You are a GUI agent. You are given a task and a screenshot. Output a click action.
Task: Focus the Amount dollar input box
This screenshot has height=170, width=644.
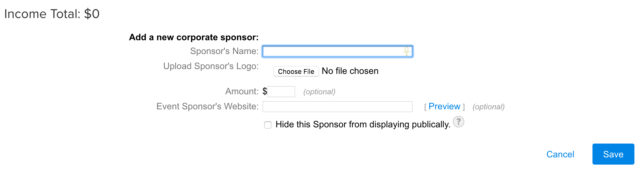281,92
